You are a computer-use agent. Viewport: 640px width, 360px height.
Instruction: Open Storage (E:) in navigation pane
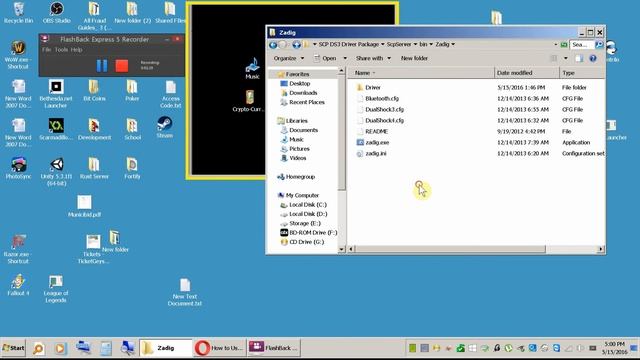pyautogui.click(x=300, y=223)
